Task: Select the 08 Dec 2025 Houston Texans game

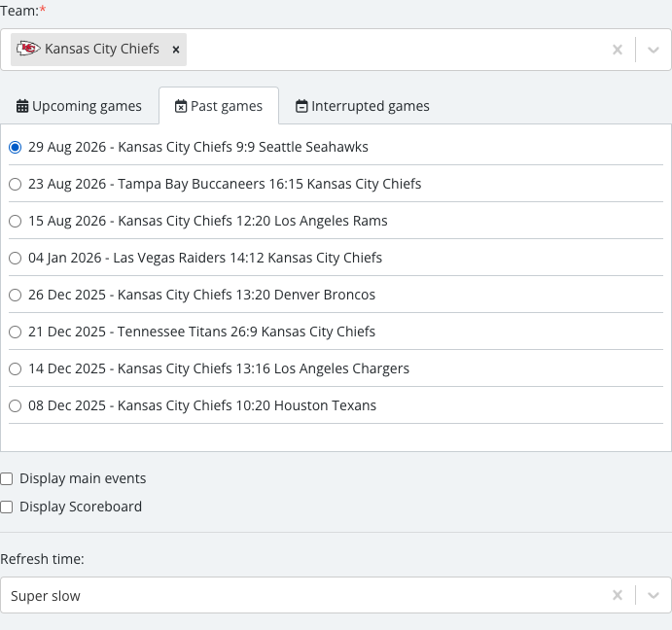Action: tap(15, 405)
